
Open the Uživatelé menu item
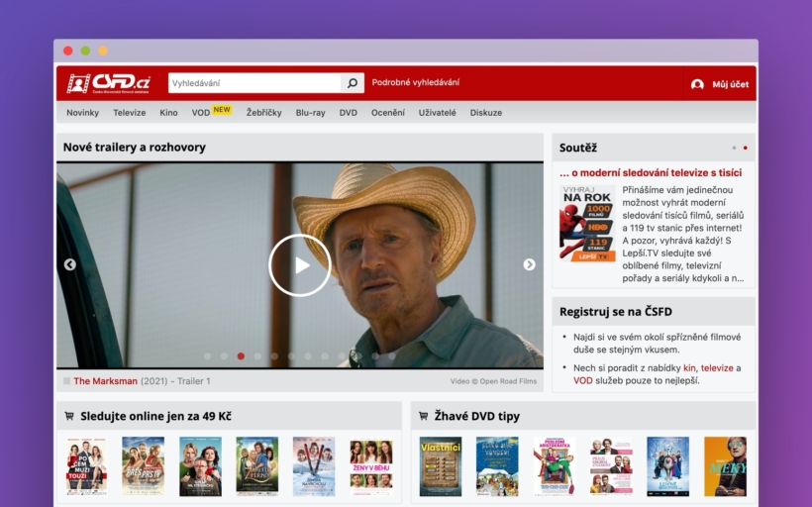pos(437,112)
